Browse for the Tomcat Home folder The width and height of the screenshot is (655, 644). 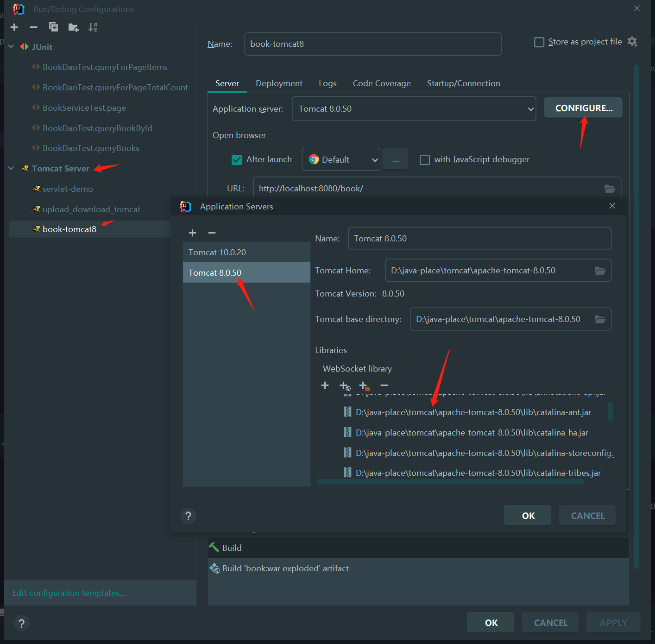pyautogui.click(x=600, y=271)
